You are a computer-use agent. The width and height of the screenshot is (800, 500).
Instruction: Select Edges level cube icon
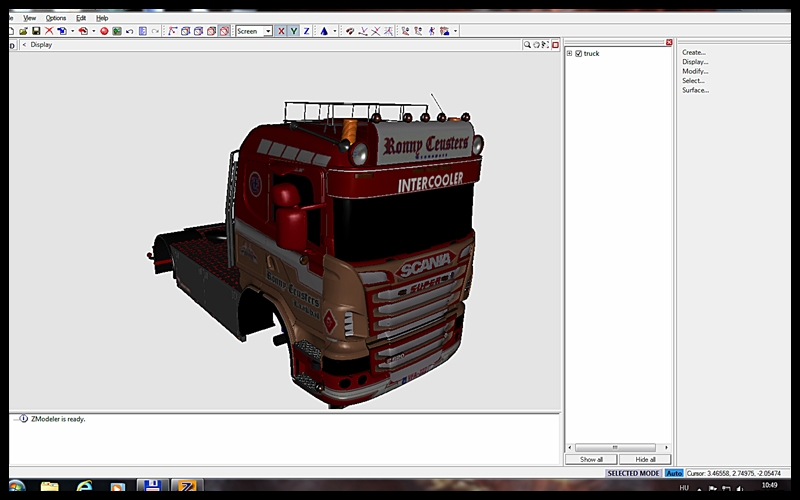pos(185,31)
